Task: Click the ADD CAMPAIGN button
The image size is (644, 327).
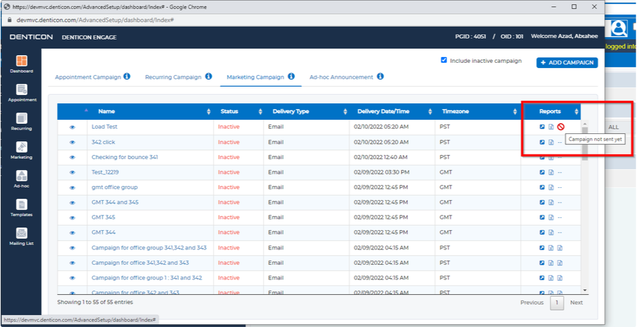Action: 567,62
